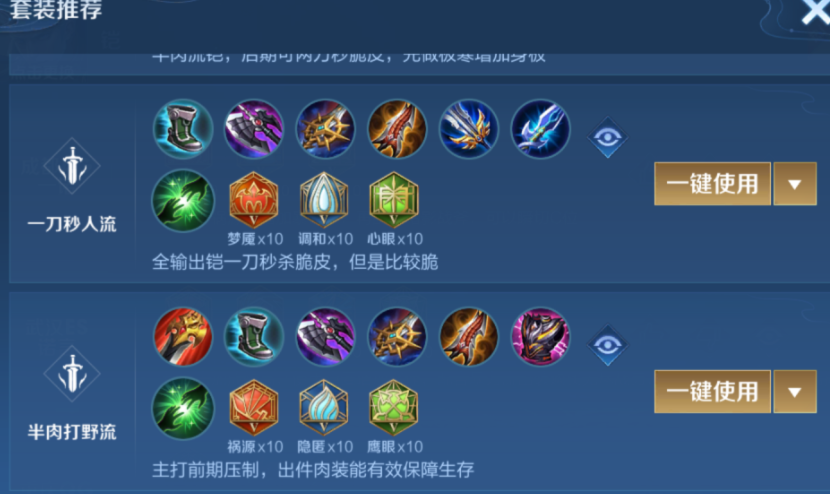Screen dimensions: 830x494
Task: Toggle the eye preview for 半肉打野流 build
Action: 608,345
